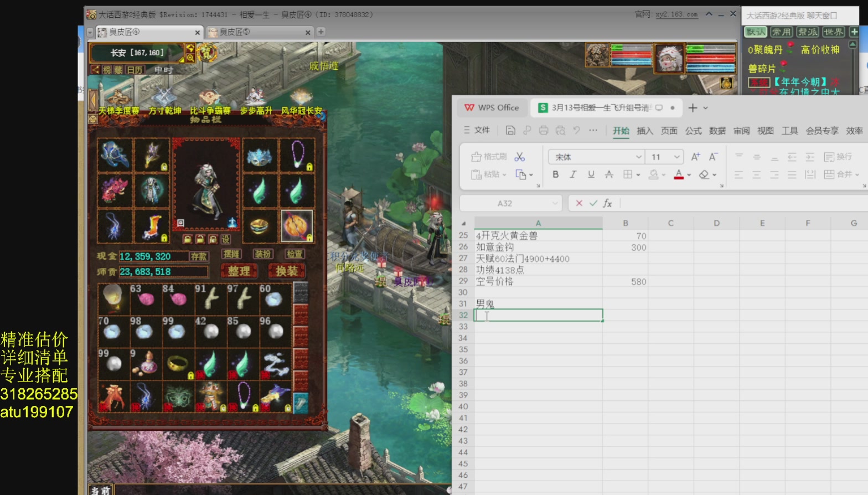
Task: Select the orange orb equipment slot
Action: click(x=297, y=226)
